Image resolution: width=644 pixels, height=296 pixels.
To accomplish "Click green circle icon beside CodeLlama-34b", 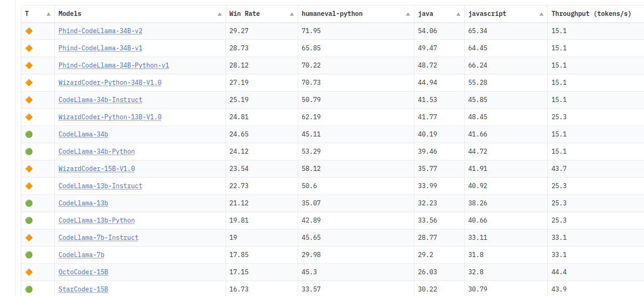I will (x=29, y=134).
